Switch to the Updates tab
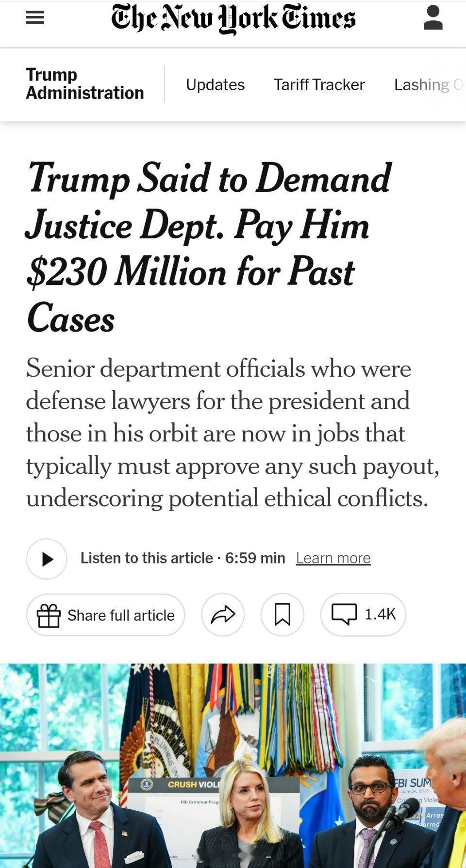The width and height of the screenshot is (466, 868). pyautogui.click(x=215, y=84)
